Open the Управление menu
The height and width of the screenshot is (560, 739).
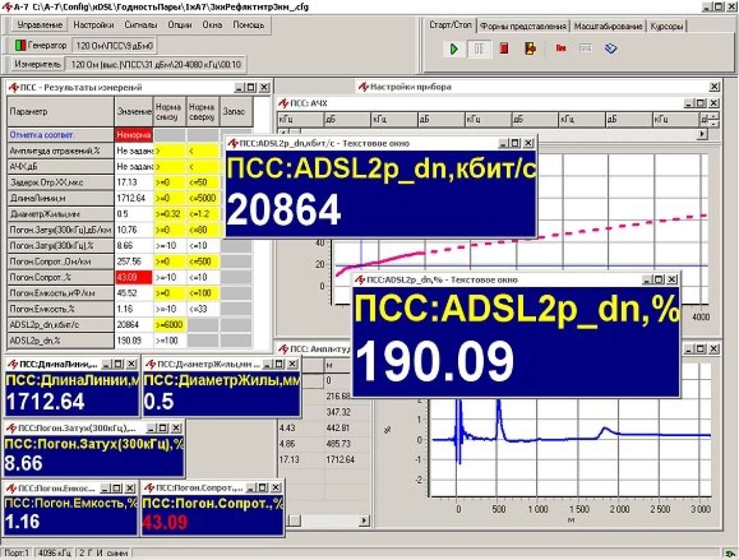point(40,25)
